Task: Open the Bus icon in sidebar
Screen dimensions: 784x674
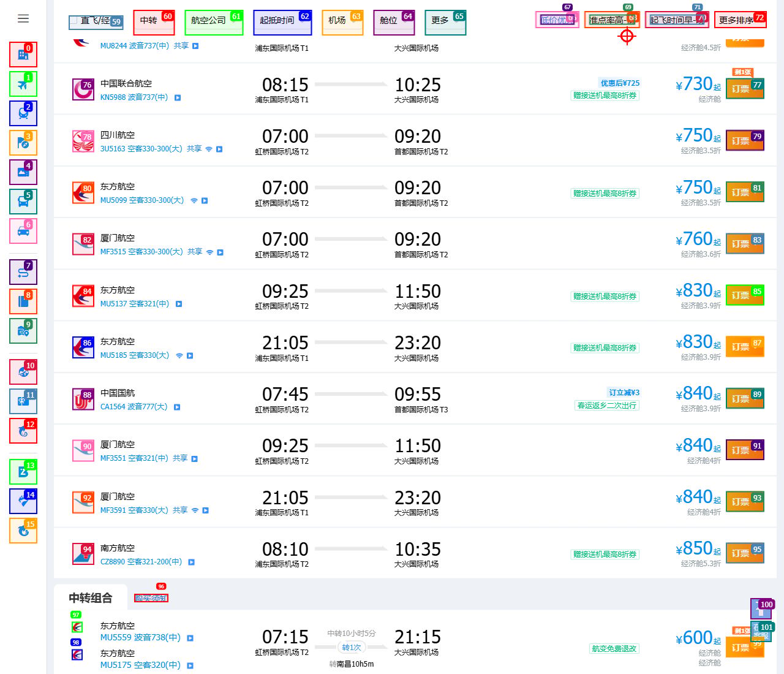Action: pyautogui.click(x=23, y=202)
